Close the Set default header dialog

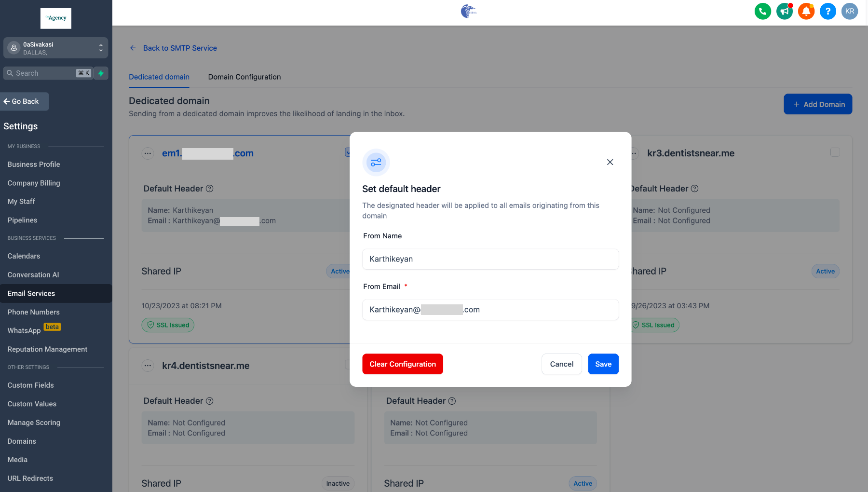point(610,162)
